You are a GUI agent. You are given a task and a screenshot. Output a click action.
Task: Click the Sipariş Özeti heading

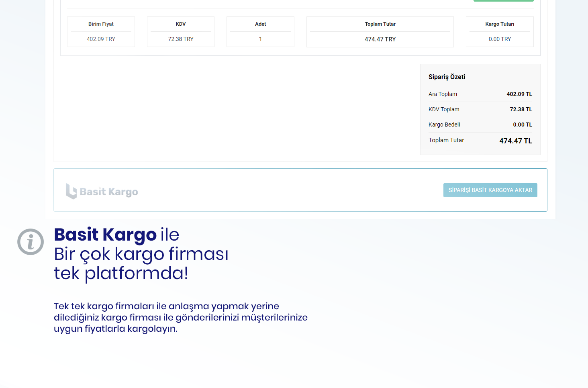click(x=447, y=77)
